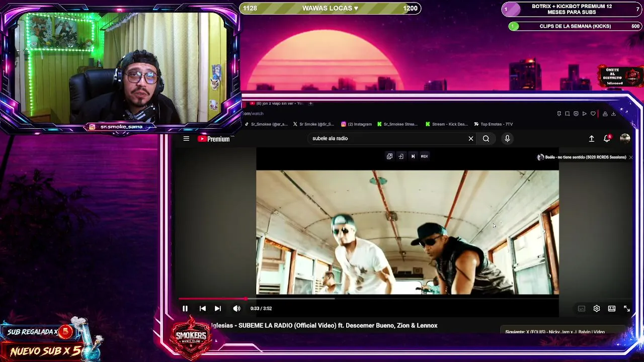The image size is (644, 362).
Task: Click the browser pin icon in toolbar
Action: tap(559, 114)
